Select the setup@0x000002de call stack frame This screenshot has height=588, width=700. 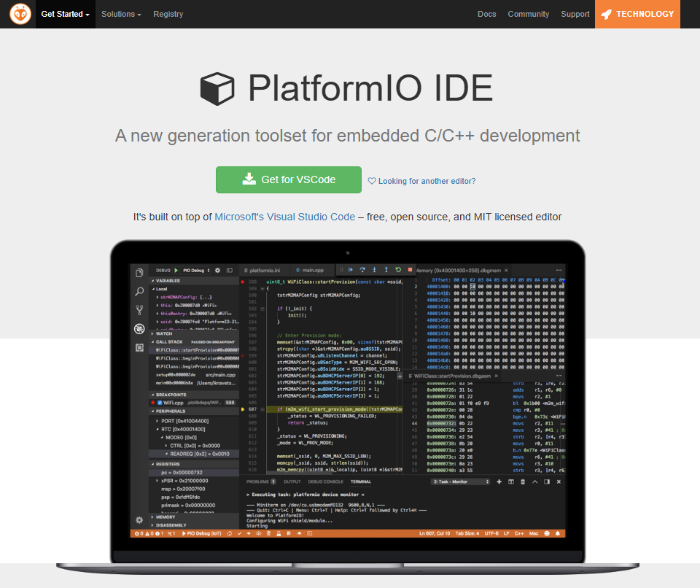click(194, 374)
